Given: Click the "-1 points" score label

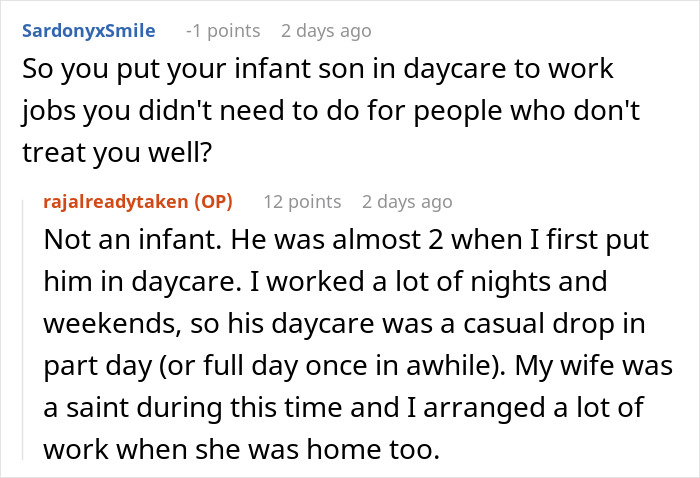Looking at the screenshot, I should click(x=223, y=31).
